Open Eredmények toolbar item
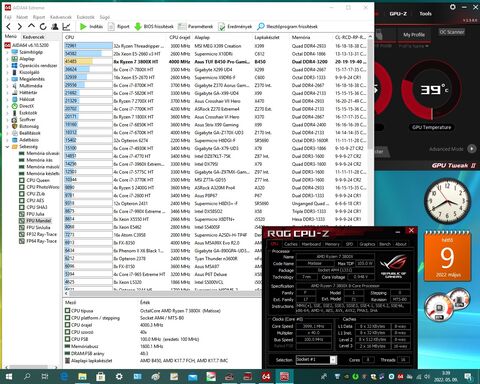The width and height of the screenshot is (480, 384). pos(235,27)
